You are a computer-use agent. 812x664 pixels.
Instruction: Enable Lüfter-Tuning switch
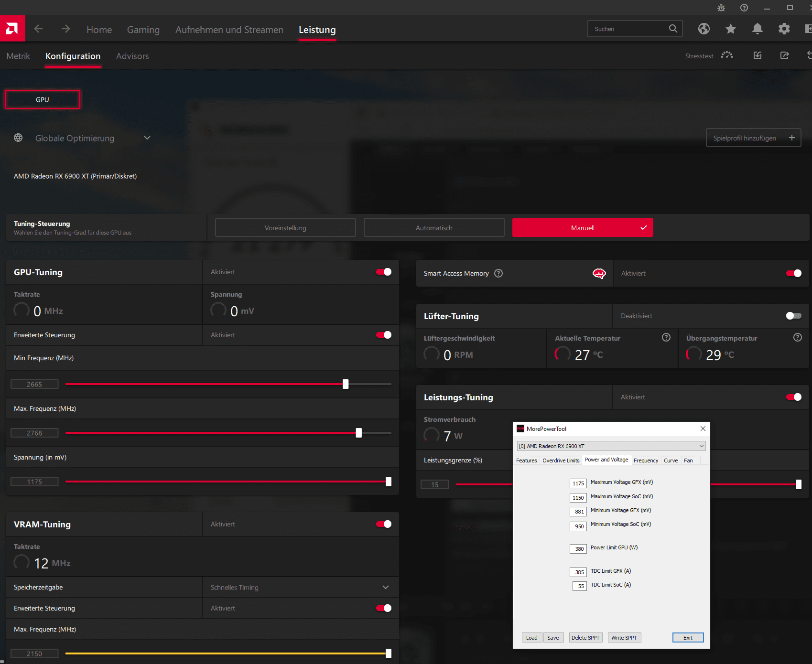794,316
